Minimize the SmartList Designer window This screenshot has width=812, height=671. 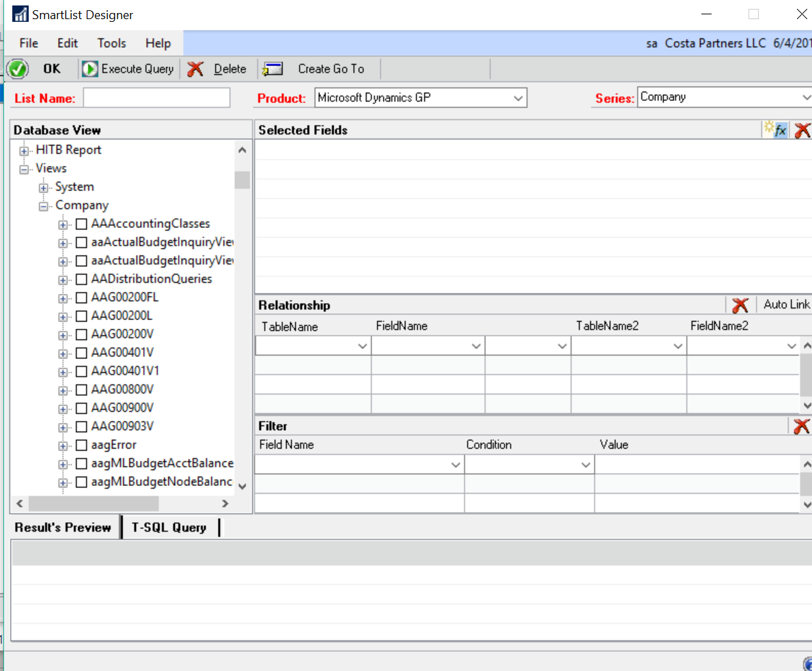coord(706,14)
